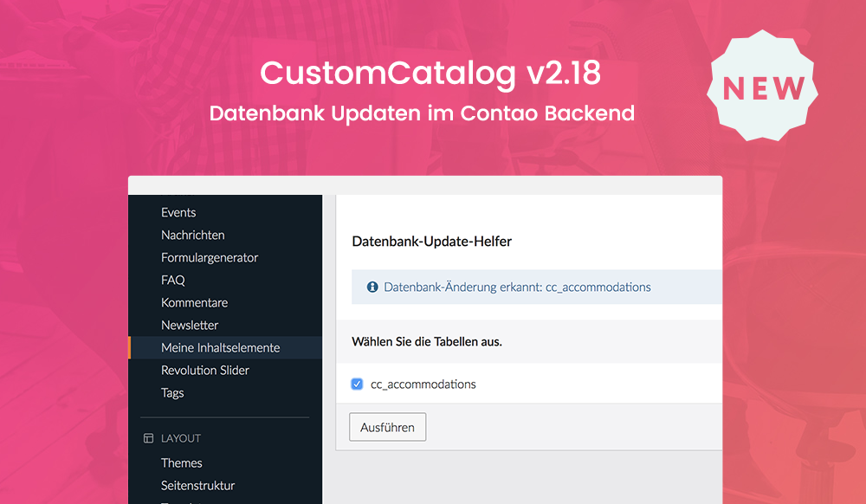Click the Datenbank-Update-Helfer heading
The image size is (866, 504).
432,242
